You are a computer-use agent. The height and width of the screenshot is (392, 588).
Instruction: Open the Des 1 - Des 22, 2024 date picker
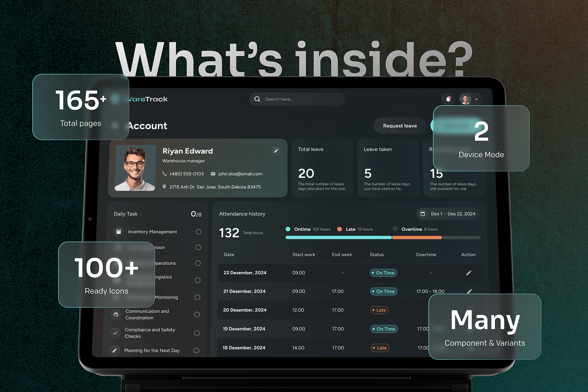448,214
